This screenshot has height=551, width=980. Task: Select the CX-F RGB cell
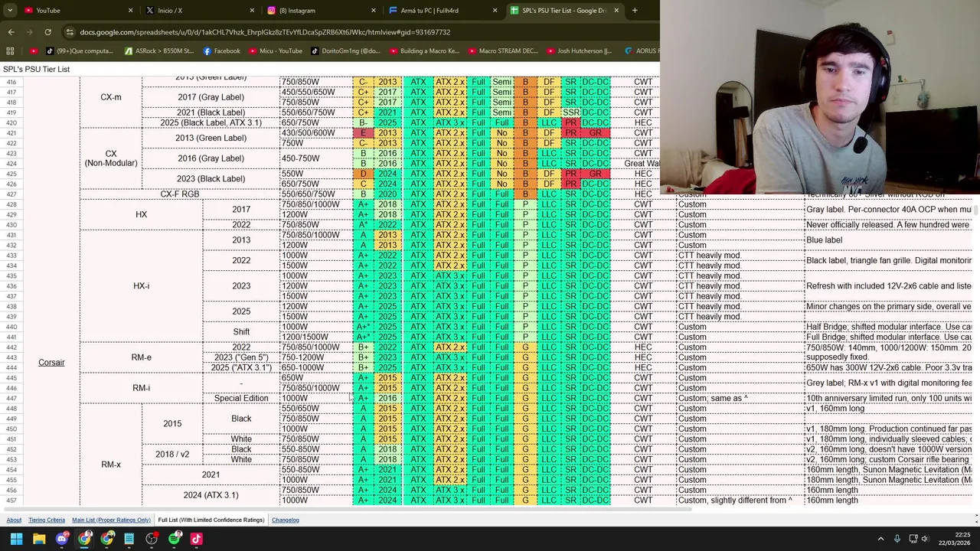click(180, 194)
